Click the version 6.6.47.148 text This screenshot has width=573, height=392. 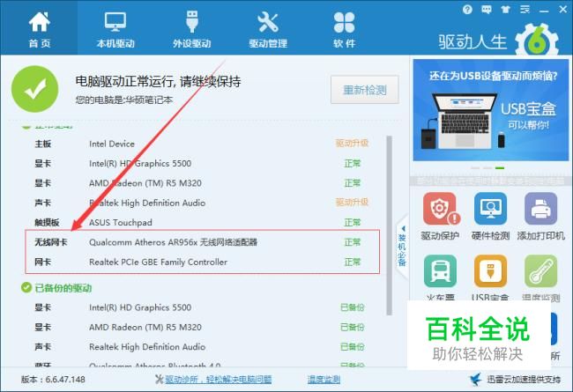[53, 380]
